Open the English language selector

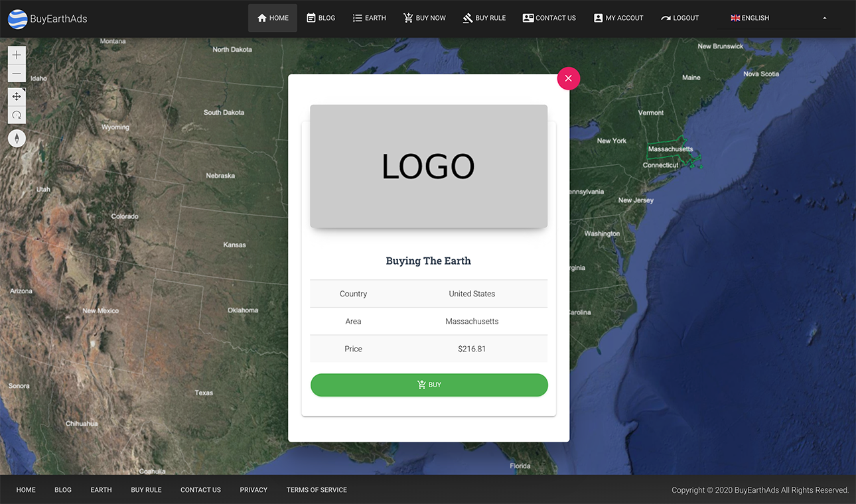coord(750,18)
